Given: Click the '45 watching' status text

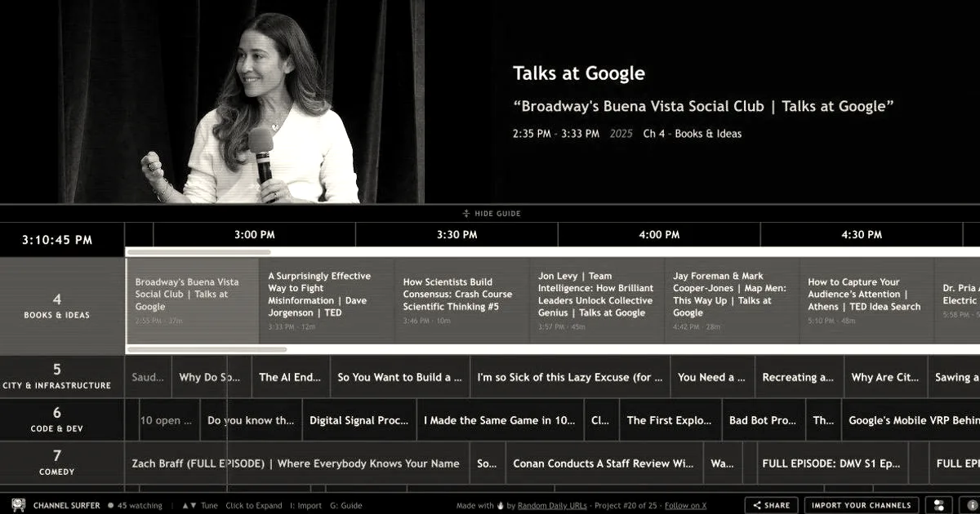Looking at the screenshot, I should pos(140,506).
